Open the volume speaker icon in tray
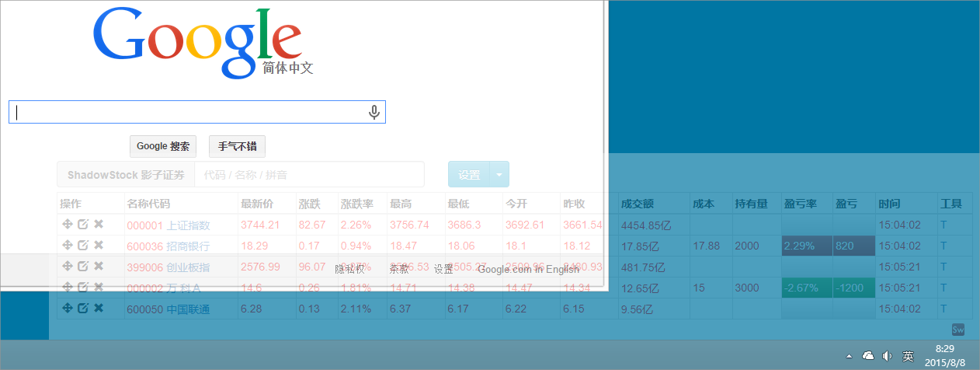This screenshot has width=980, height=370. tap(888, 356)
